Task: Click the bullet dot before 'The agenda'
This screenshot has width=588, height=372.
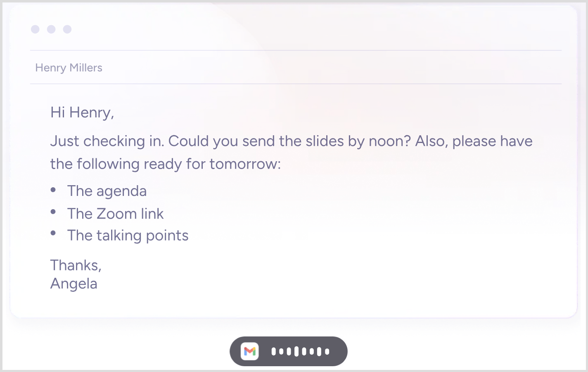Action: pos(53,190)
